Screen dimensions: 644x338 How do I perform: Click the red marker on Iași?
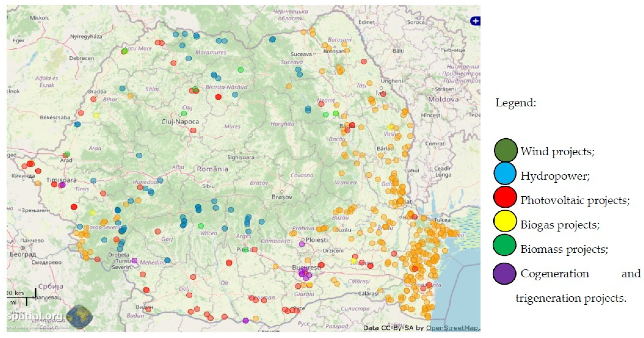pyautogui.click(x=383, y=94)
